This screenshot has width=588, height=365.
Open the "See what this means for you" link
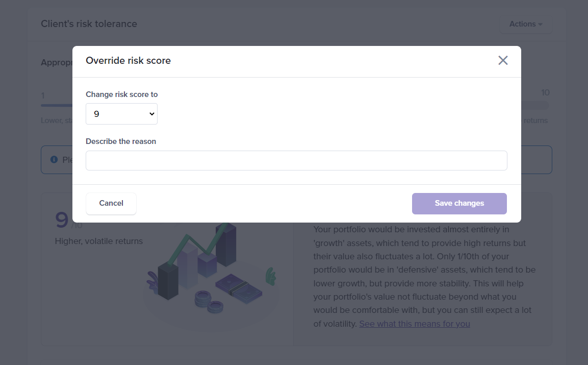coord(414,324)
